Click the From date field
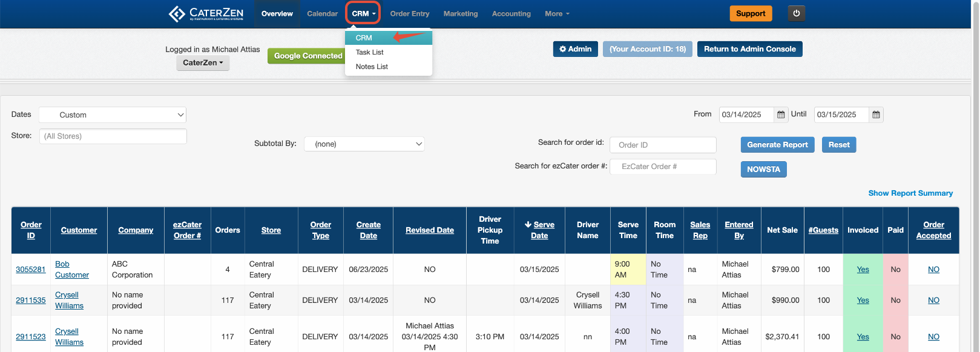This screenshot has width=980, height=352. 746,115
